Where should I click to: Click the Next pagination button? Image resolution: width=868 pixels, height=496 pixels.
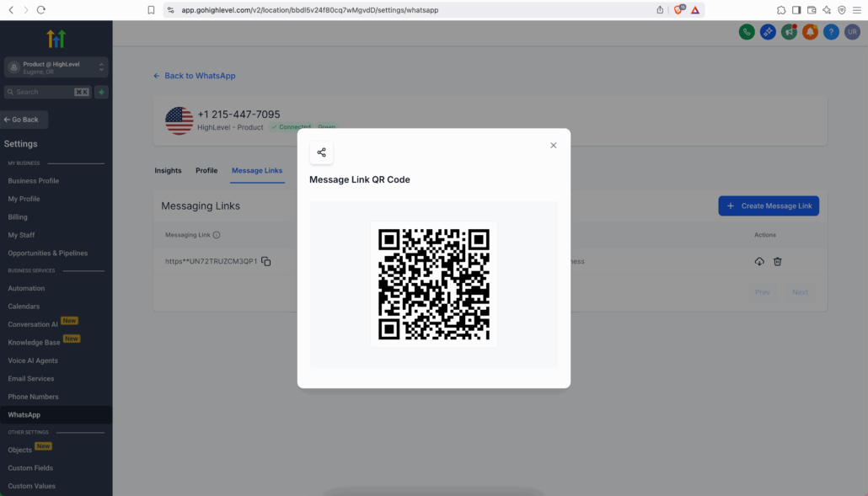coord(800,292)
